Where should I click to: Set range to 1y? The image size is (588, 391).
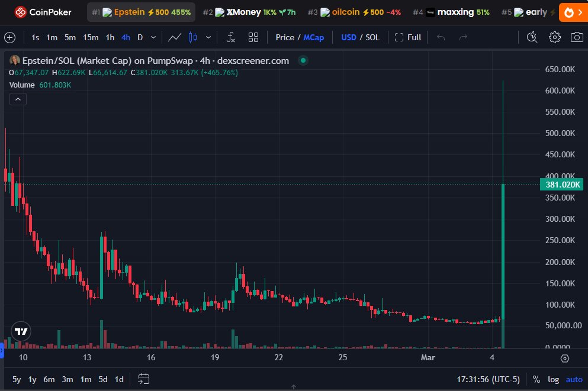pyautogui.click(x=32, y=379)
